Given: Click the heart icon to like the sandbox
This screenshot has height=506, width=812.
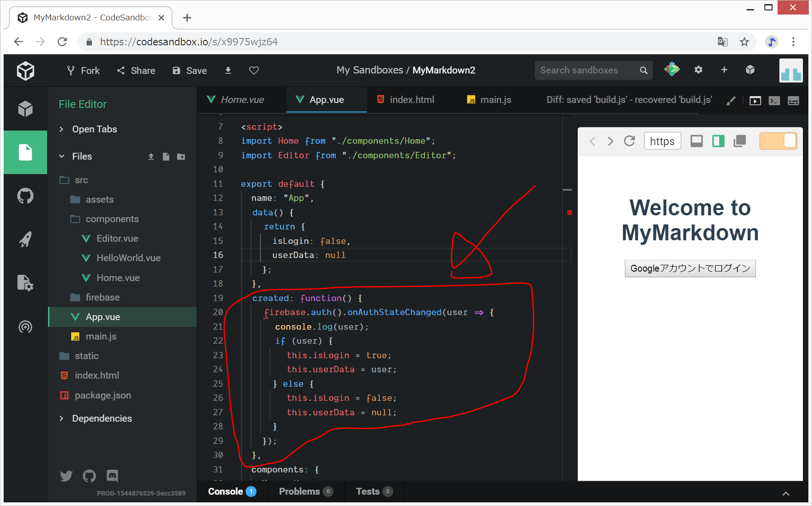Looking at the screenshot, I should (x=254, y=70).
